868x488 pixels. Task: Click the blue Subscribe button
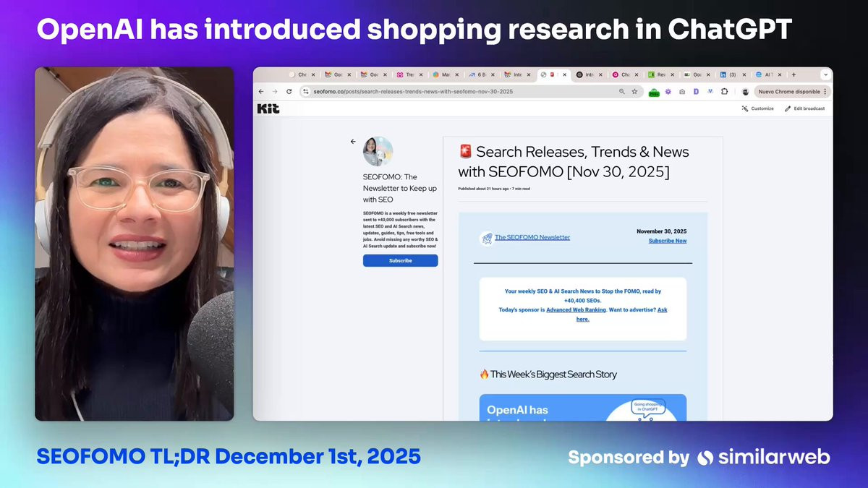(x=400, y=260)
